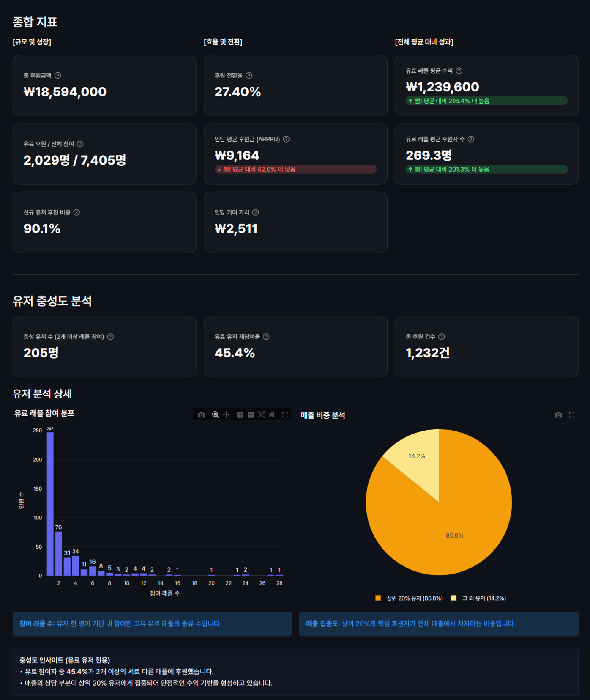Save the pie chart as image

[558, 415]
